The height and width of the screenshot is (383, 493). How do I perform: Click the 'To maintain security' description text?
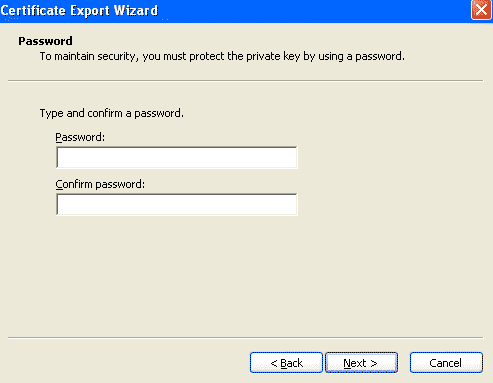tap(222, 56)
